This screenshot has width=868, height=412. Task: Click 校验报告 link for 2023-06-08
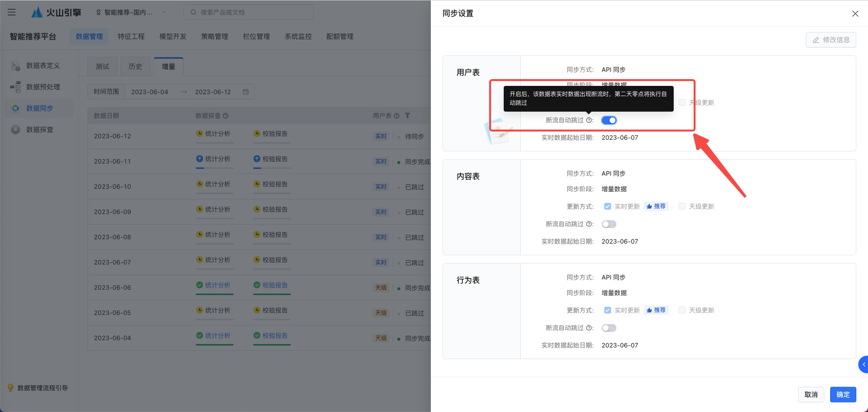[275, 234]
